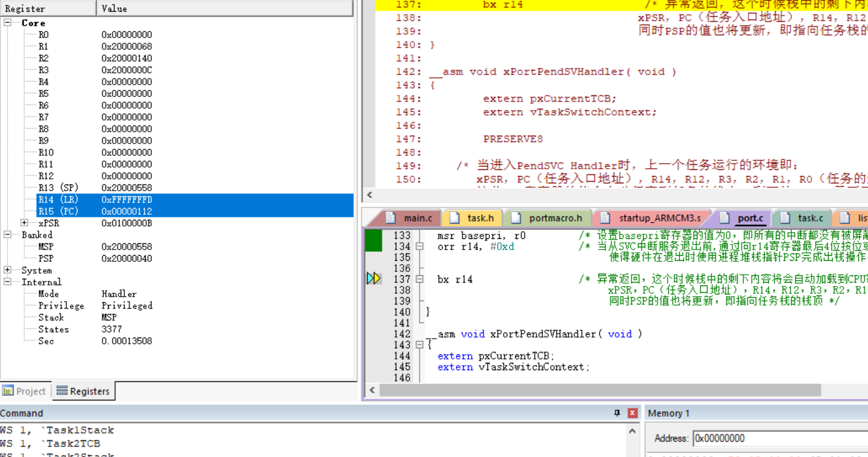Viewport: 868px width, 457px height.
Task: Collapse code fold at line 137
Action: [x=419, y=279]
